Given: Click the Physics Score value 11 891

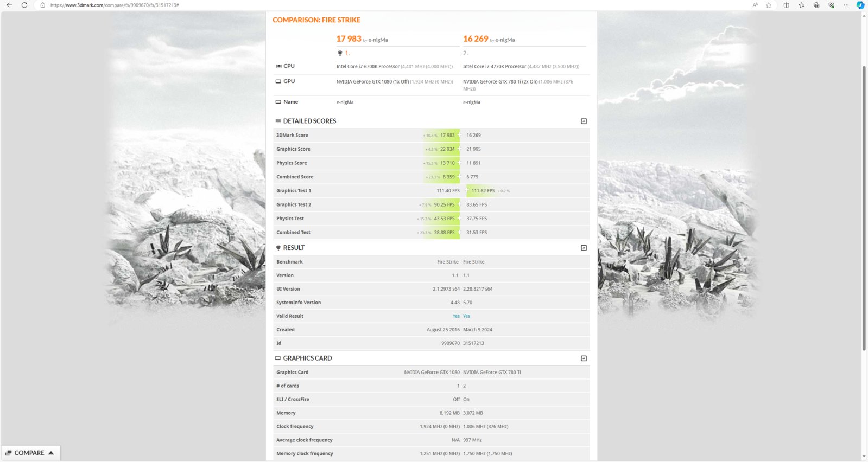Looking at the screenshot, I should [x=473, y=163].
